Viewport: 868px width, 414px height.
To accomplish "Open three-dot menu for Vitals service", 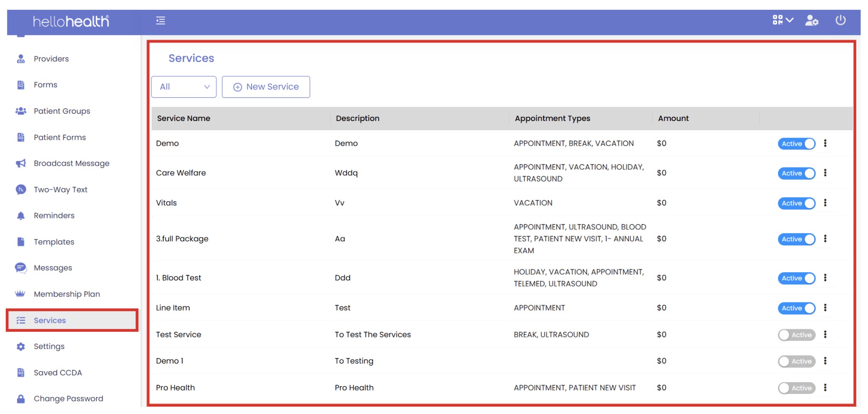I will click(x=825, y=203).
